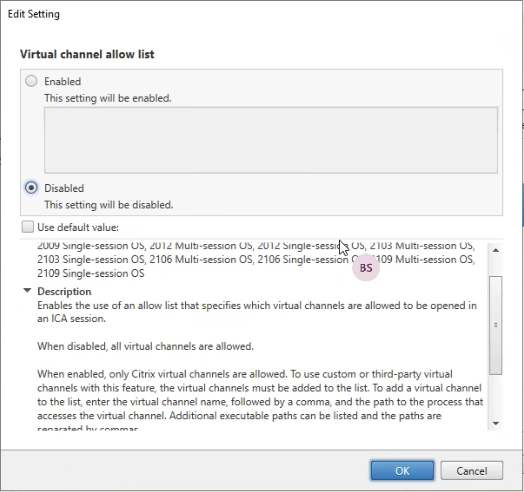Click the scroll up arrow in description pane
Image resolution: width=524 pixels, height=492 pixels.
pos(496,250)
